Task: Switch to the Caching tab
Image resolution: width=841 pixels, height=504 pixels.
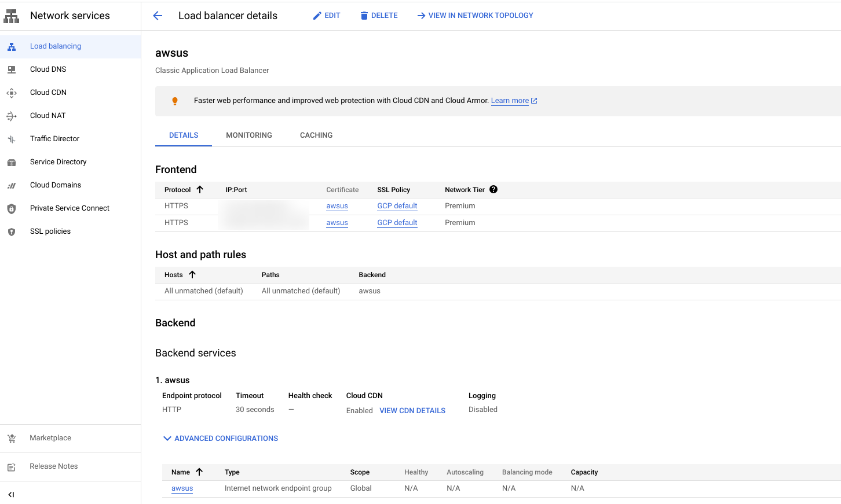Action: 316,135
